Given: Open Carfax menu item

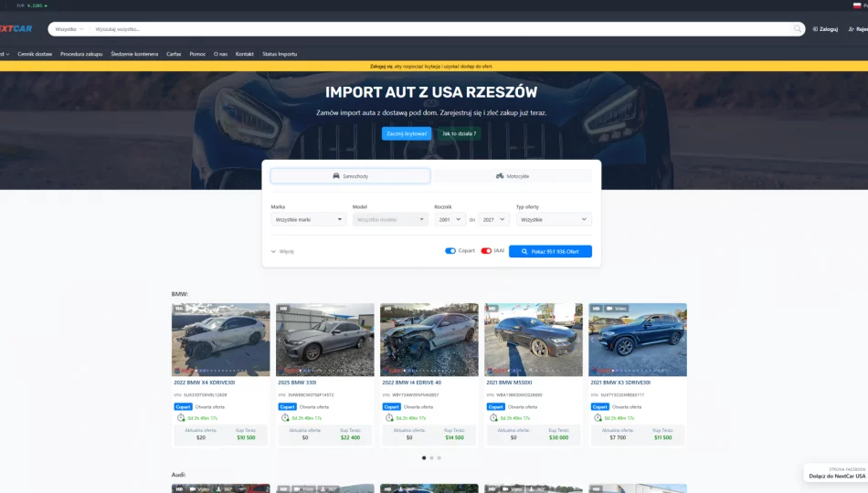Looking at the screenshot, I should 174,54.
